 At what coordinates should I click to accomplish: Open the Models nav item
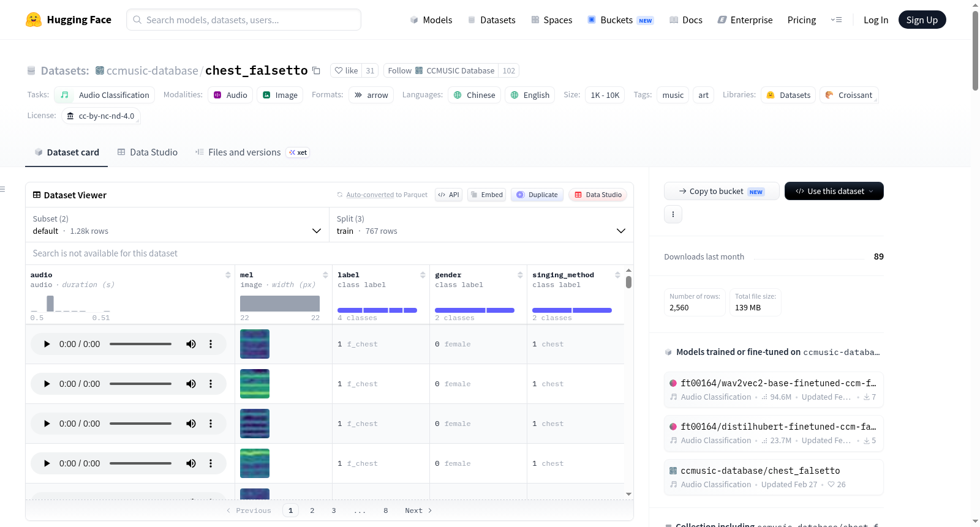[x=431, y=20]
